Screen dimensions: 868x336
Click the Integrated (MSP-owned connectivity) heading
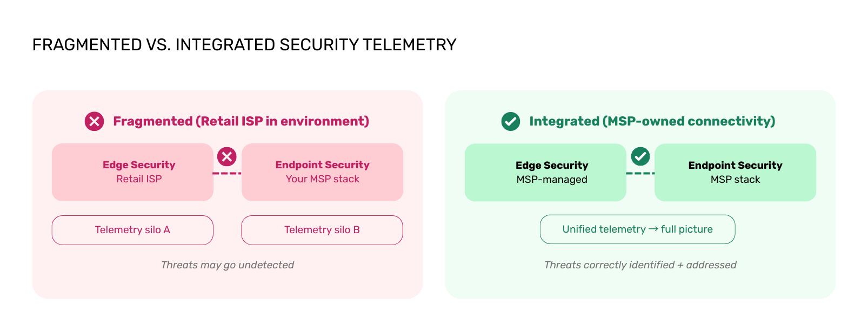(x=652, y=121)
